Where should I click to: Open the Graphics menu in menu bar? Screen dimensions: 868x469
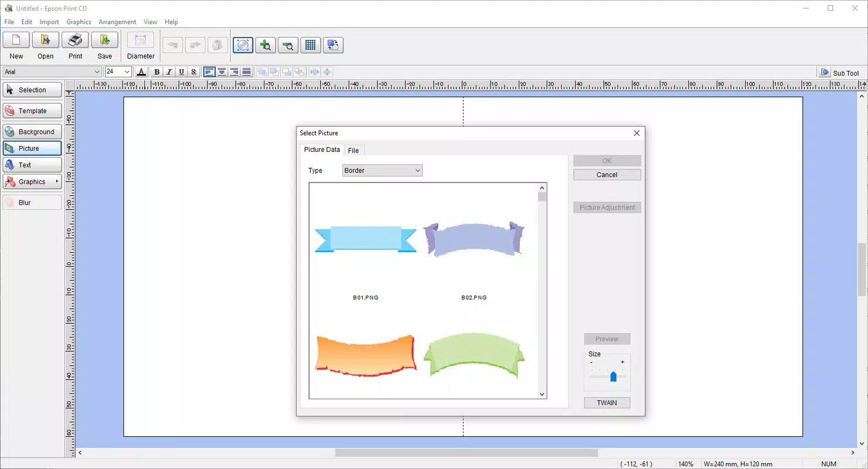click(79, 22)
